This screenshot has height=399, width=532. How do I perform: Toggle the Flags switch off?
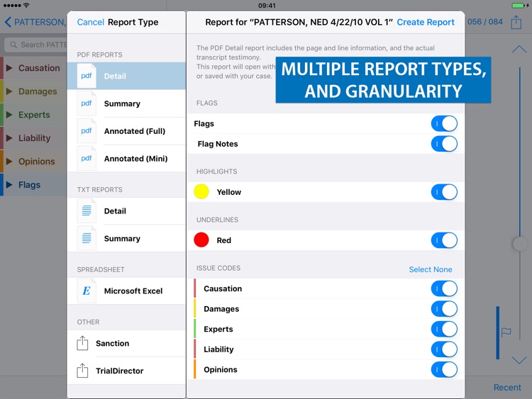tap(444, 123)
